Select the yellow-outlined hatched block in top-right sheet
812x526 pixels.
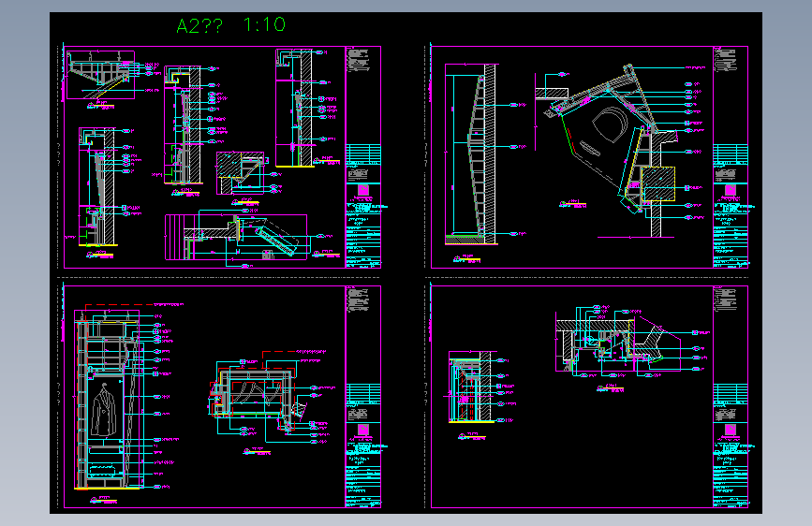pyautogui.click(x=658, y=183)
